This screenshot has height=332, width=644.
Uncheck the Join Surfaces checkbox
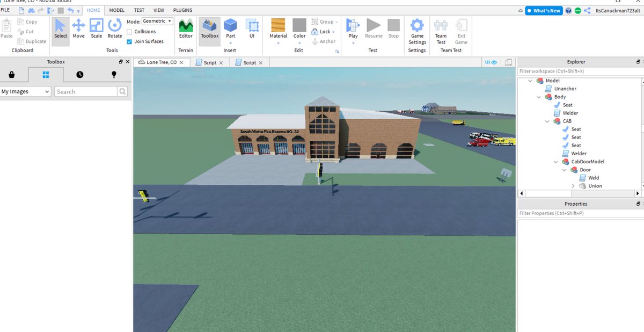tap(129, 41)
